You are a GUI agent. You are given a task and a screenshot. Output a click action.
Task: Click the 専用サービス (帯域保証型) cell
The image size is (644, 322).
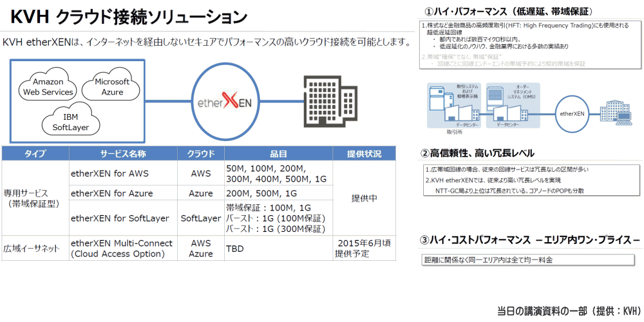(x=35, y=198)
